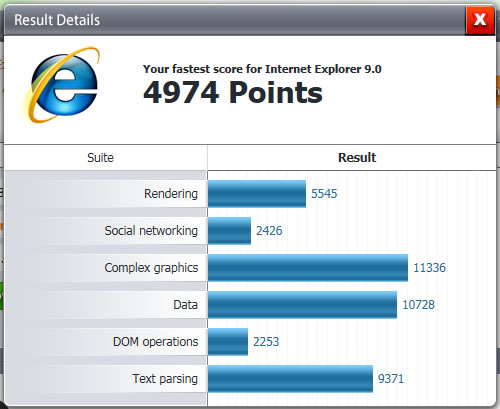Select the Rendering suite row label

point(171,194)
